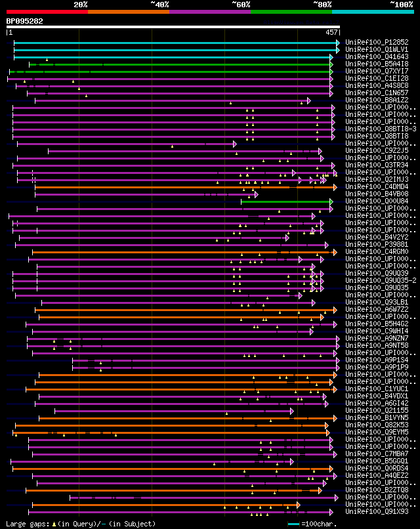Click the green ~80% identity color swatch

coord(291,12)
